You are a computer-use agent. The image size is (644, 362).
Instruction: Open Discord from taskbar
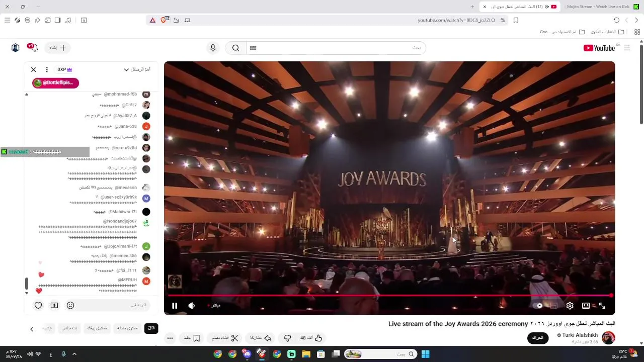(x=247, y=354)
